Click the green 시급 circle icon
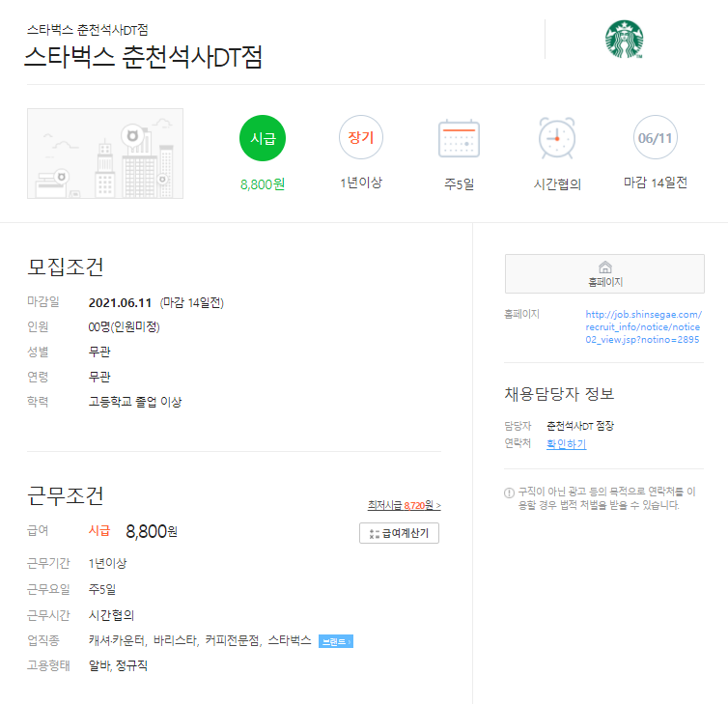The height and width of the screenshot is (704, 728). click(263, 138)
